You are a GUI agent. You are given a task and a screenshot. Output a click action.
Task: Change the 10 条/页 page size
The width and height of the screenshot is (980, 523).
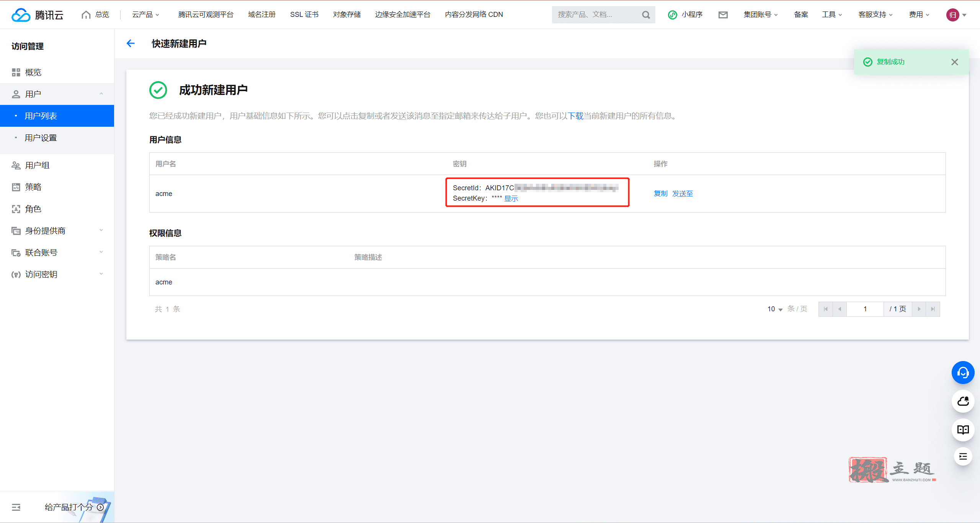(x=775, y=309)
